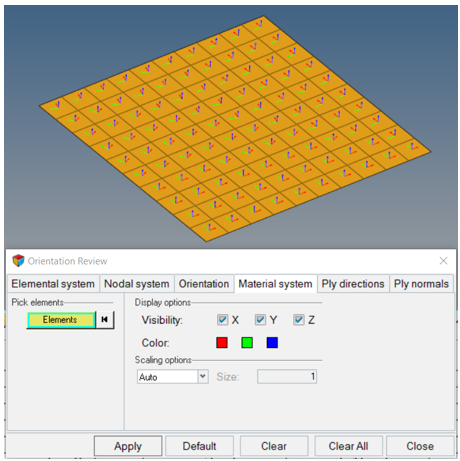460x461 pixels.
Task: Open the Ply directions tab
Action: coord(353,284)
